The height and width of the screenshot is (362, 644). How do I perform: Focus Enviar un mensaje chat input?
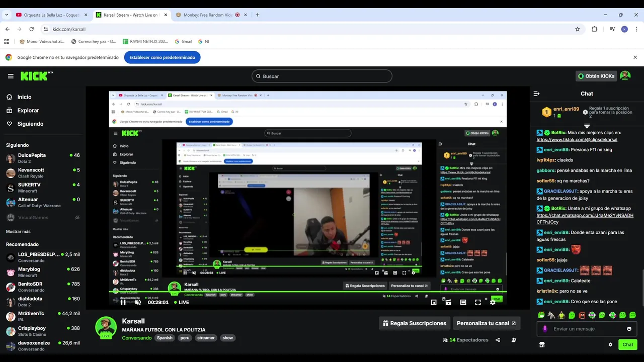pos(587,329)
